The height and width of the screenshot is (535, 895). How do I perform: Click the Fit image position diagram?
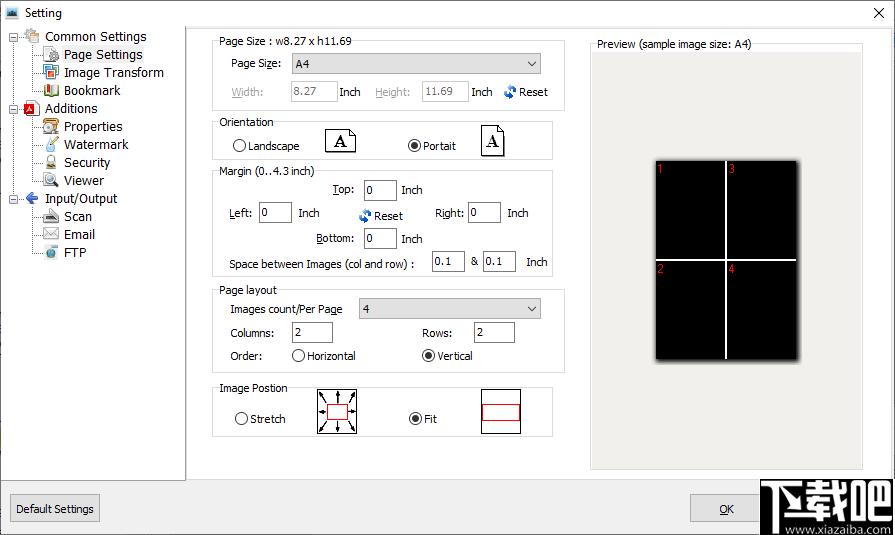point(501,412)
